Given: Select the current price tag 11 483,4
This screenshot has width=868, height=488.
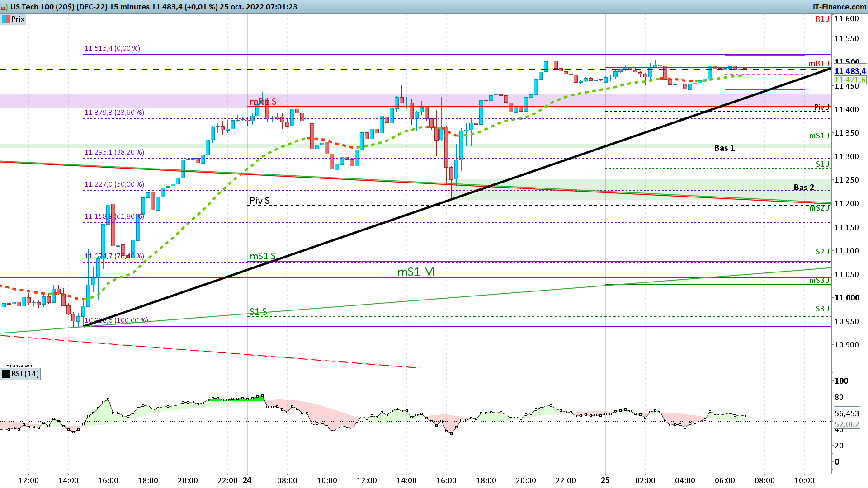Looking at the screenshot, I should [x=849, y=71].
